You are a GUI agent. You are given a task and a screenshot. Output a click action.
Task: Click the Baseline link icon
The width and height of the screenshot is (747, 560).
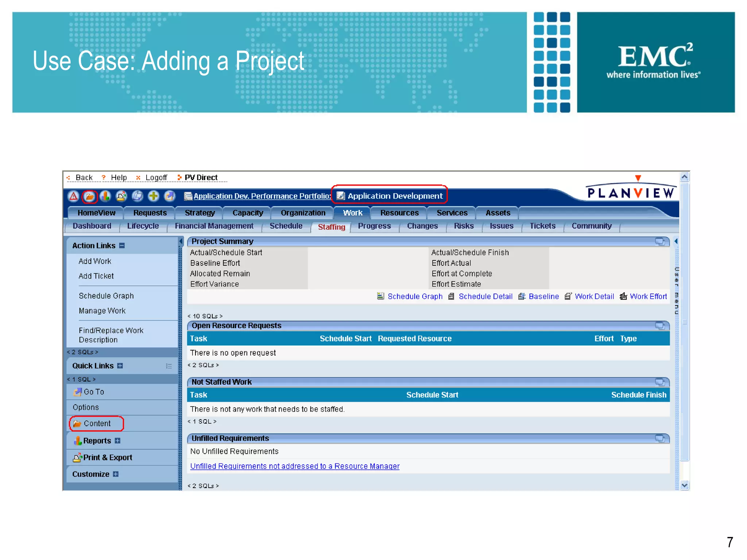tap(522, 296)
